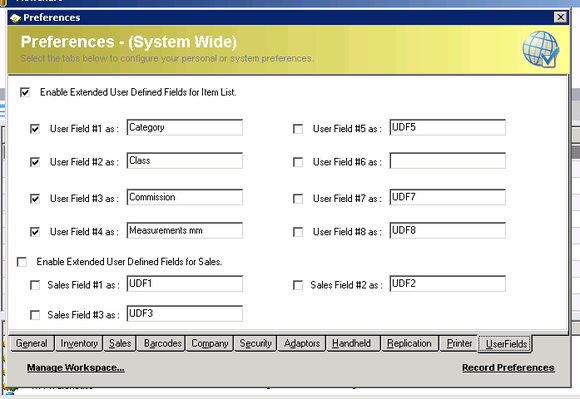Click the globe checkmark icon in banner
This screenshot has width=580, height=399.
tap(540, 49)
